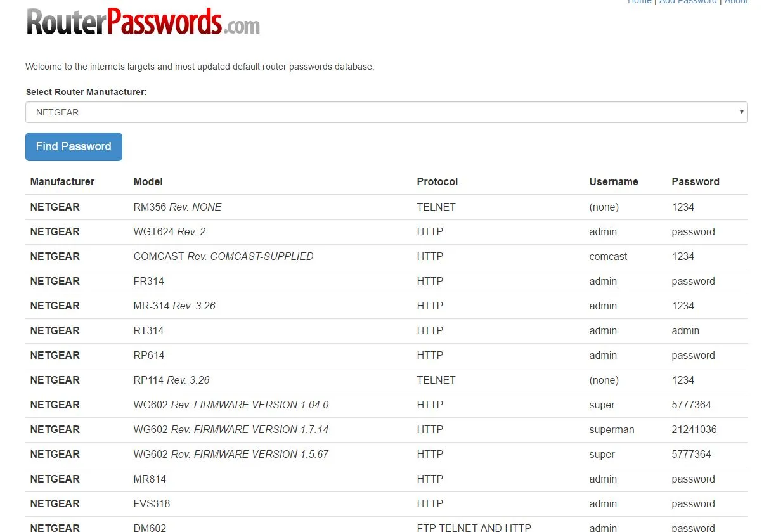
Task: Select the model cell RM356 Rev. NONE
Action: 177,207
